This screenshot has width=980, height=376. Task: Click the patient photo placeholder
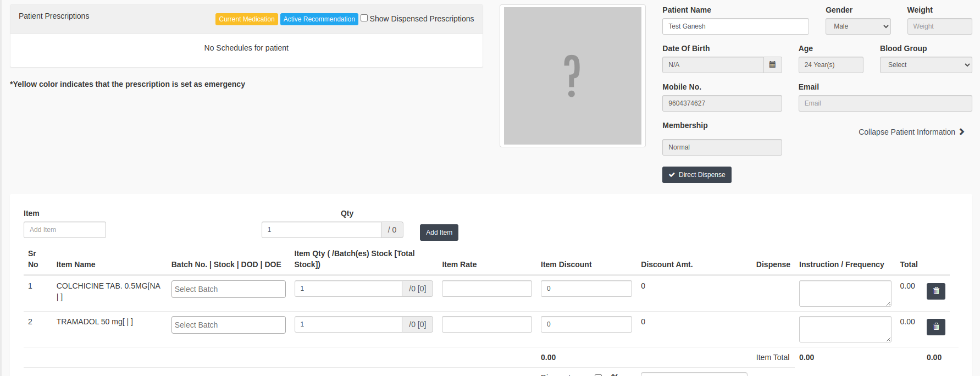coord(572,76)
